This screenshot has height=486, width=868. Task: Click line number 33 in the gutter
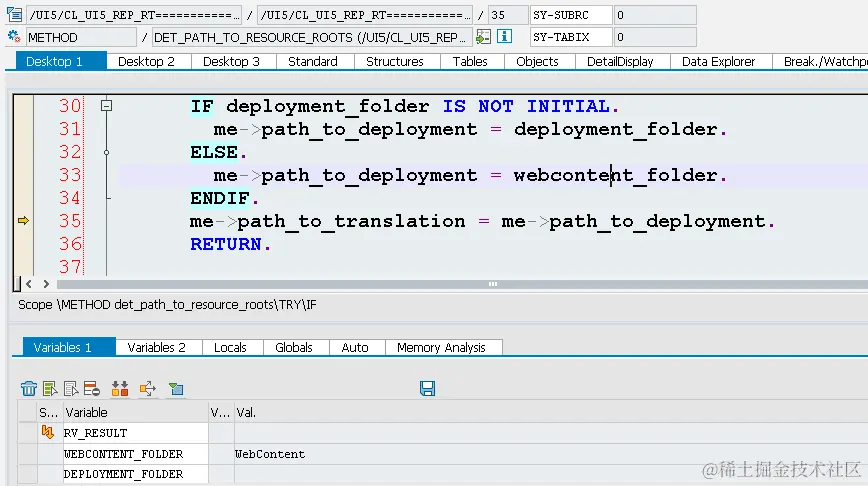coord(70,175)
